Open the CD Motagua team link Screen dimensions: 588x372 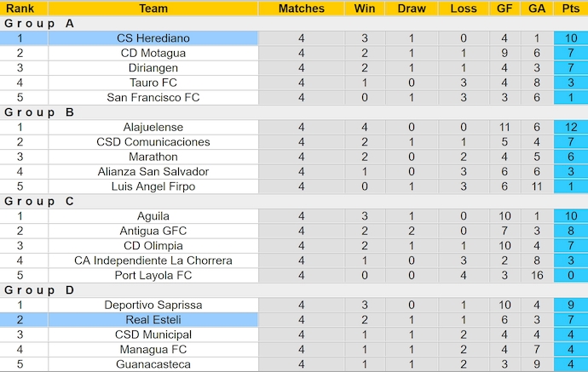pyautogui.click(x=153, y=53)
